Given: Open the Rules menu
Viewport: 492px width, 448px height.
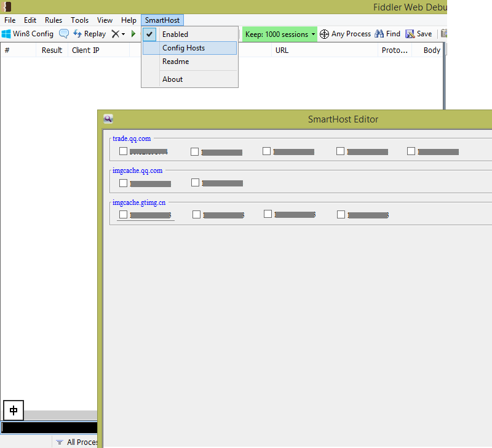Looking at the screenshot, I should [x=54, y=20].
